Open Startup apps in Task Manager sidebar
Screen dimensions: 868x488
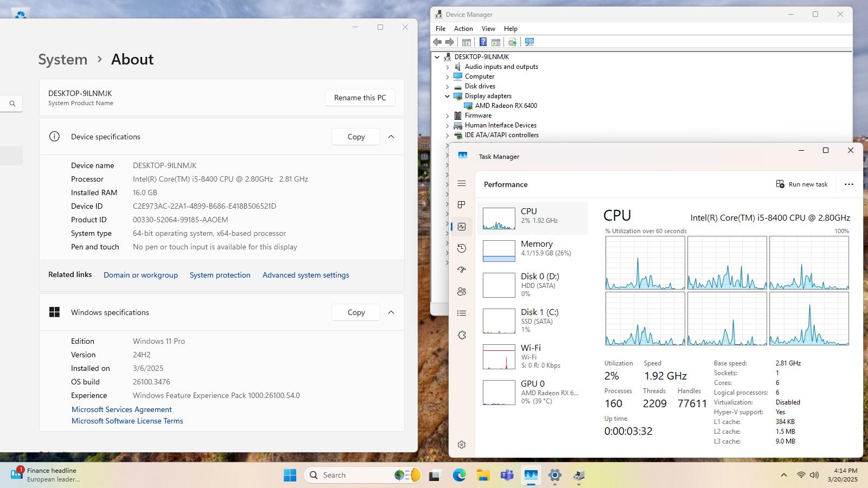click(462, 269)
